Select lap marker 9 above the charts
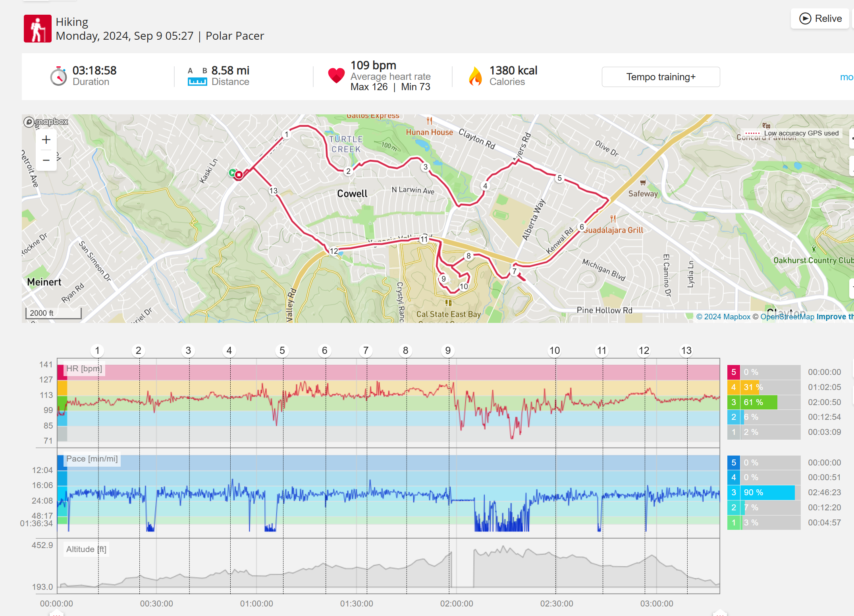The height and width of the screenshot is (616, 854). 447,350
